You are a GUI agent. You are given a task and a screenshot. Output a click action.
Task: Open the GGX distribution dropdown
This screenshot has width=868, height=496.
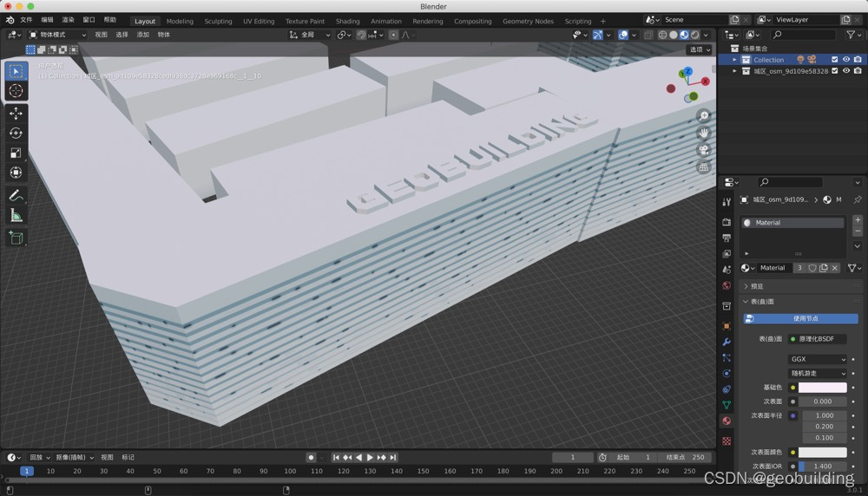[x=817, y=359]
